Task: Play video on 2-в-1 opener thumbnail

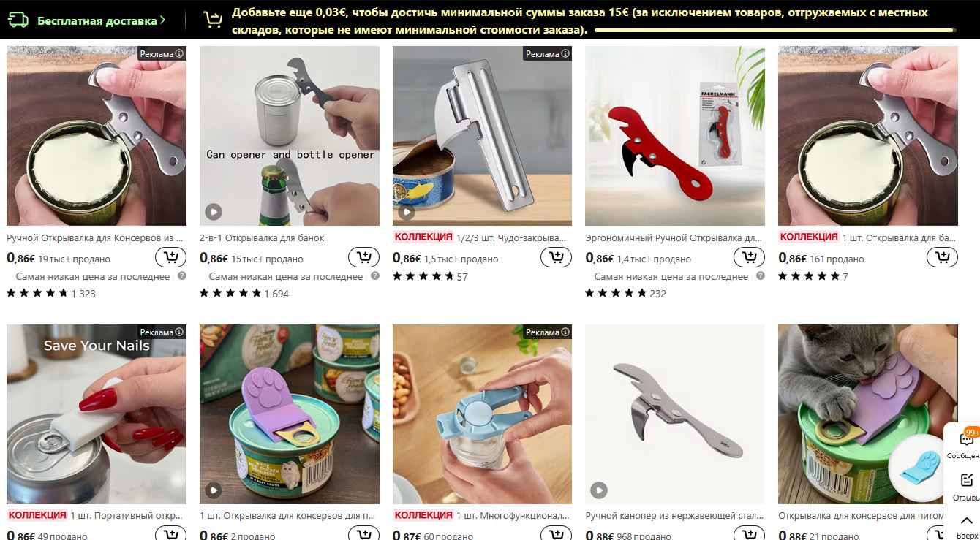Action: [x=213, y=212]
